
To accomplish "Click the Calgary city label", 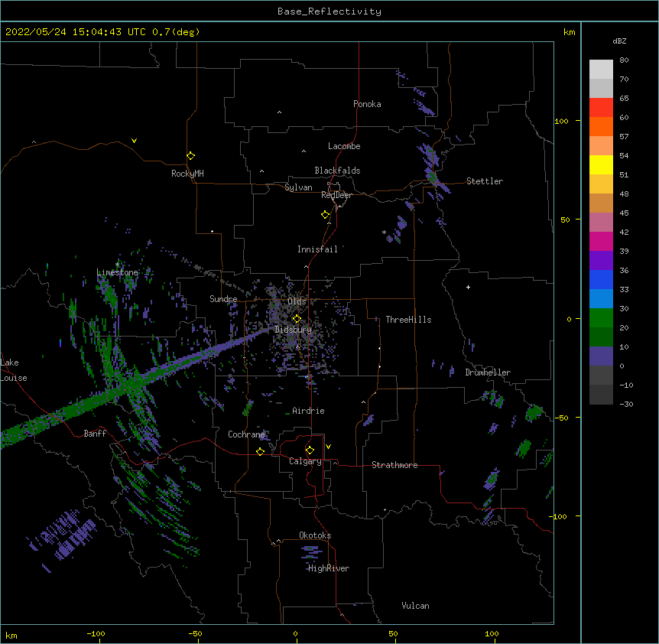I will pyautogui.click(x=306, y=461).
